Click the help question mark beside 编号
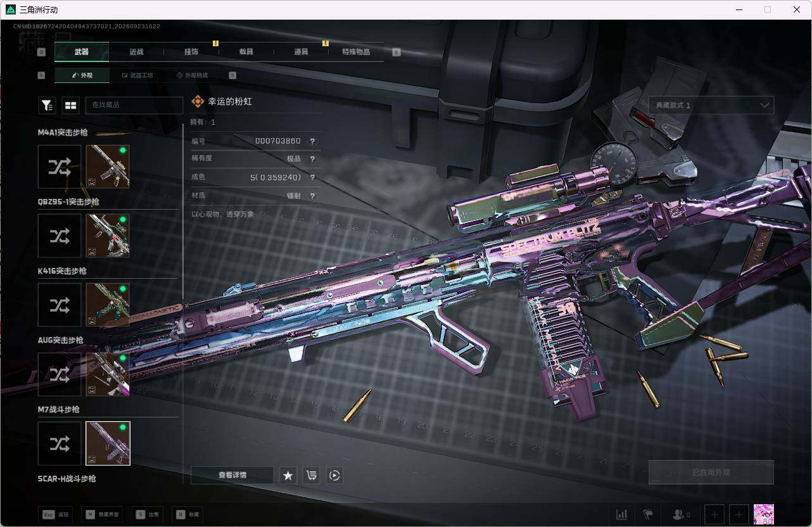Screen dimensions: 812x527 coord(312,141)
